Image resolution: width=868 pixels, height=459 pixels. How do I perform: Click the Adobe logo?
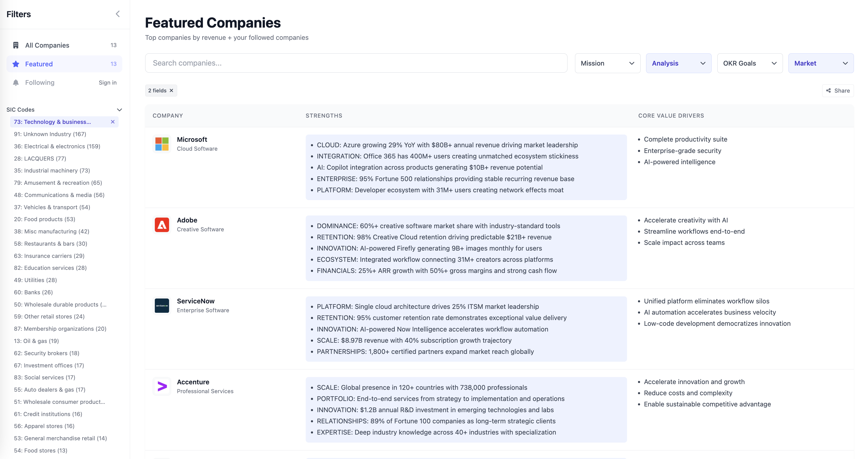pyautogui.click(x=162, y=225)
